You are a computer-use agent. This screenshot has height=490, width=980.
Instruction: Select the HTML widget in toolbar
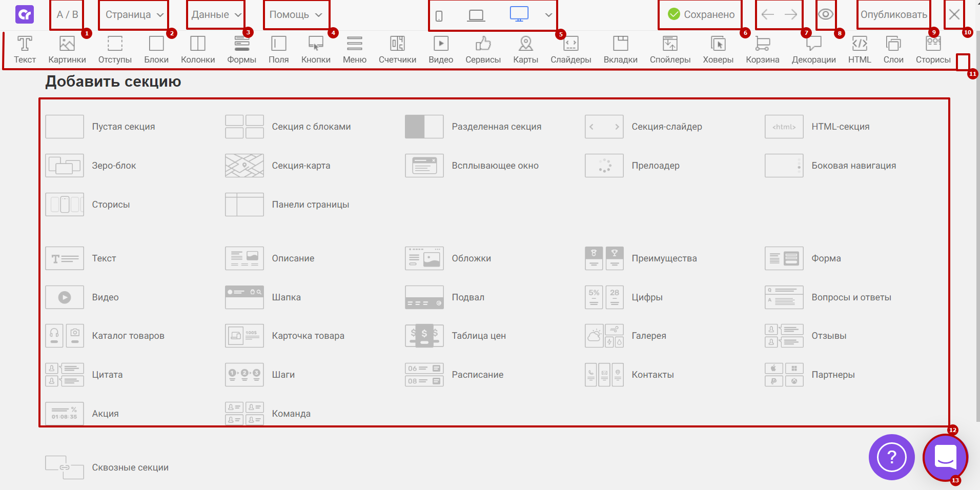coord(860,50)
